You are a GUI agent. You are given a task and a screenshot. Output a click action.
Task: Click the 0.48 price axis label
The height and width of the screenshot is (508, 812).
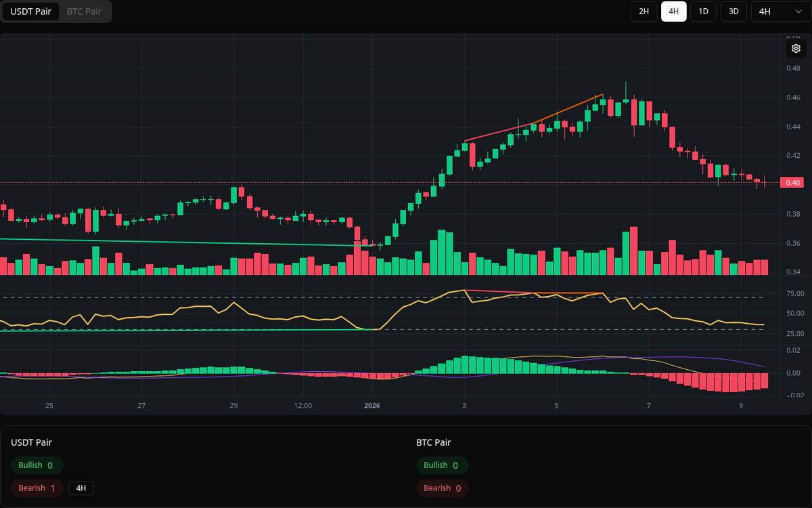(x=793, y=68)
